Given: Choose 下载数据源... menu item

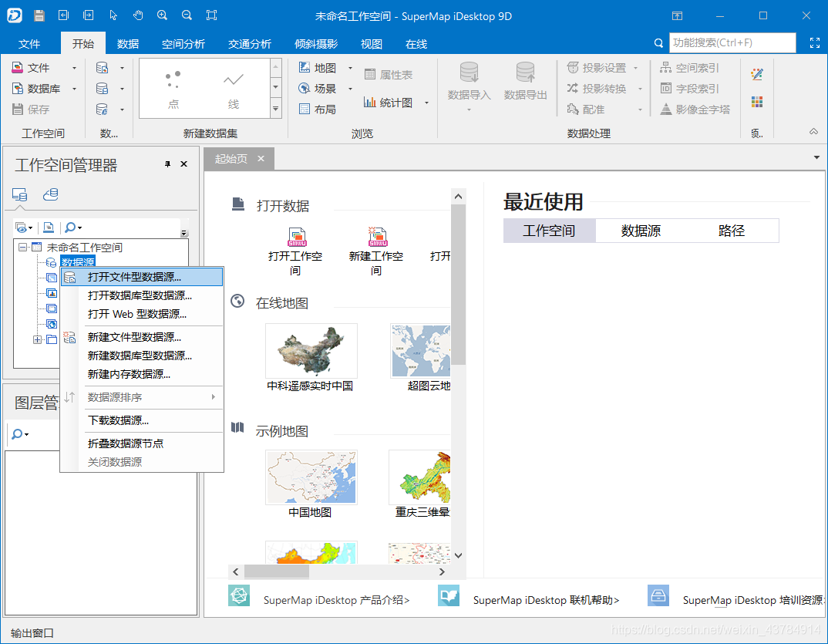Looking at the screenshot, I should (142, 420).
